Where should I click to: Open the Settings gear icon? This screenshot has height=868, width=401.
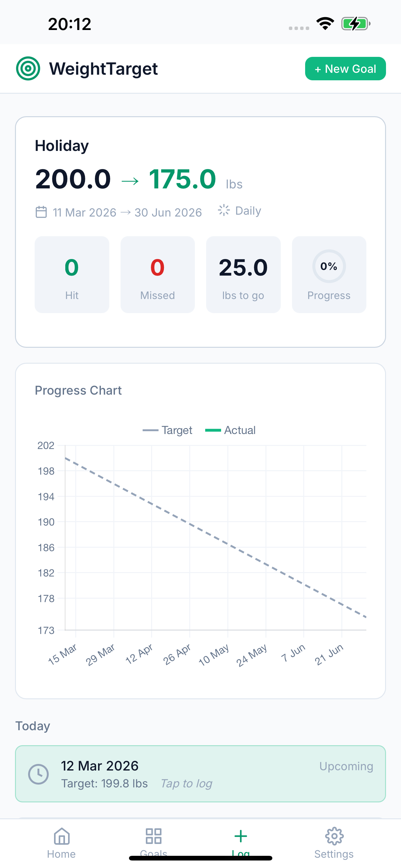[x=334, y=836]
